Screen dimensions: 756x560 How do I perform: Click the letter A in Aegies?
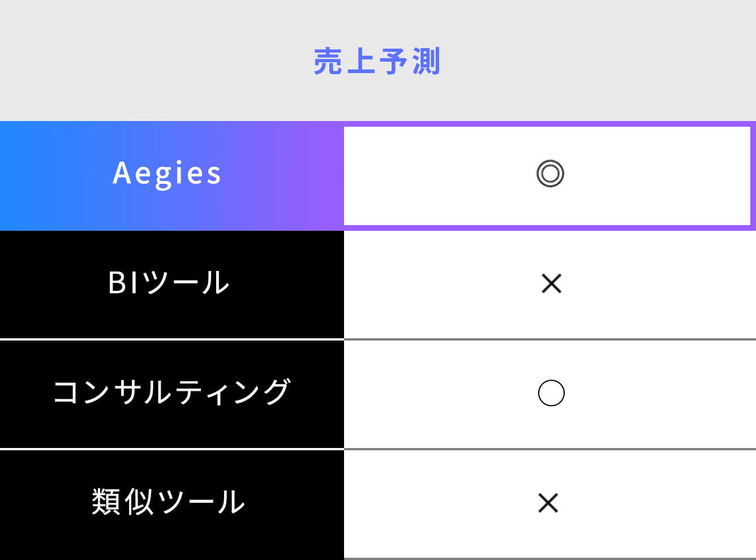tap(122, 173)
